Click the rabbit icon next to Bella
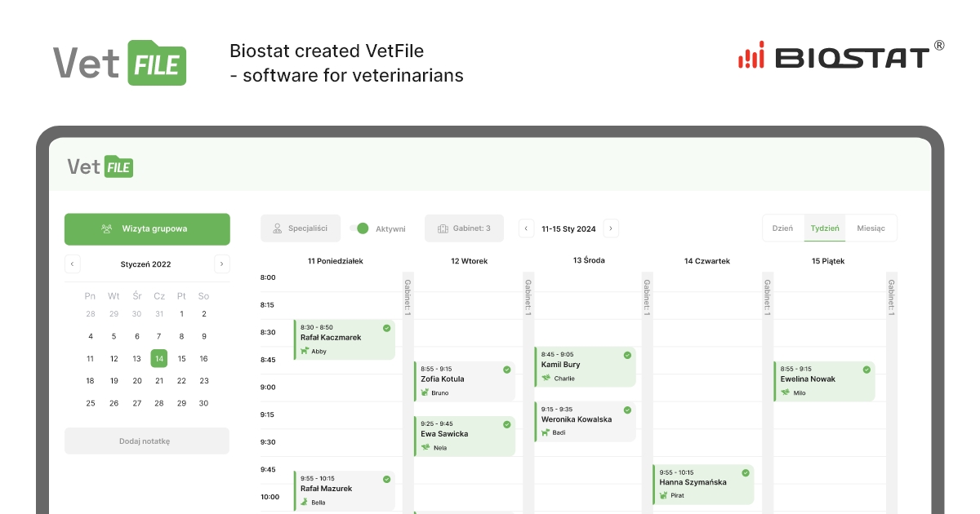 pos(304,502)
